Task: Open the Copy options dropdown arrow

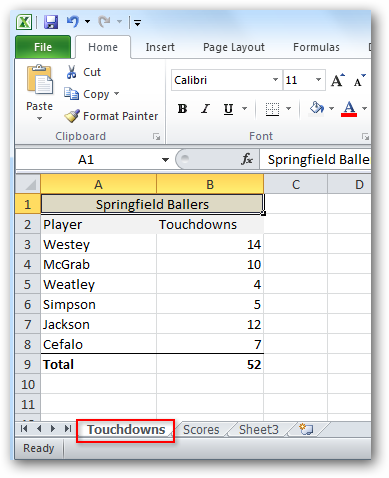Action: (116, 94)
